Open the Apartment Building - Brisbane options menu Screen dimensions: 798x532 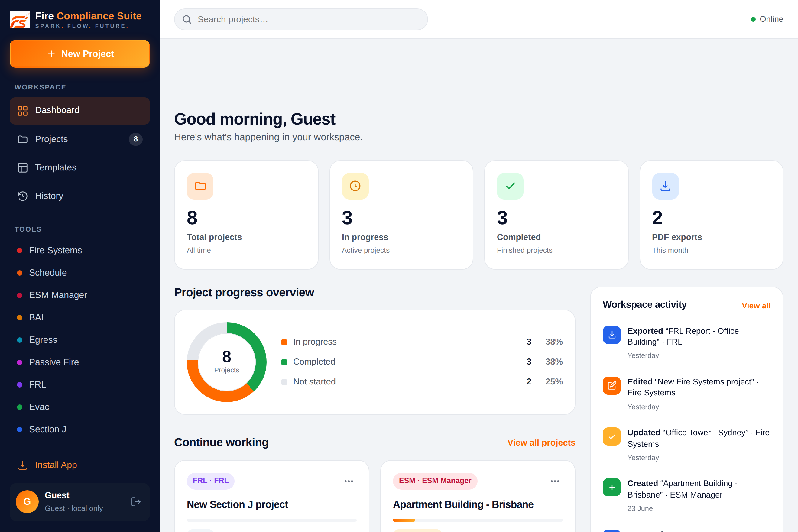[x=555, y=481]
